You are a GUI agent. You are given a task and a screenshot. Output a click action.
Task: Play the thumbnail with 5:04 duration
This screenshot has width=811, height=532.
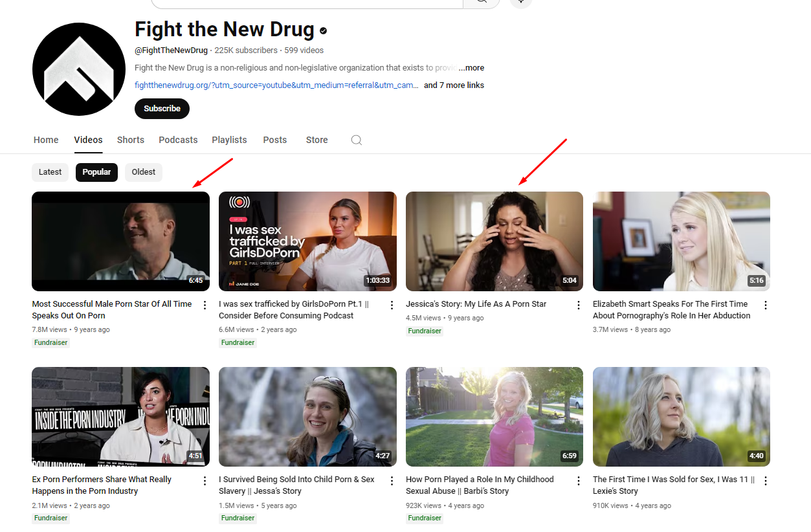[x=494, y=241]
